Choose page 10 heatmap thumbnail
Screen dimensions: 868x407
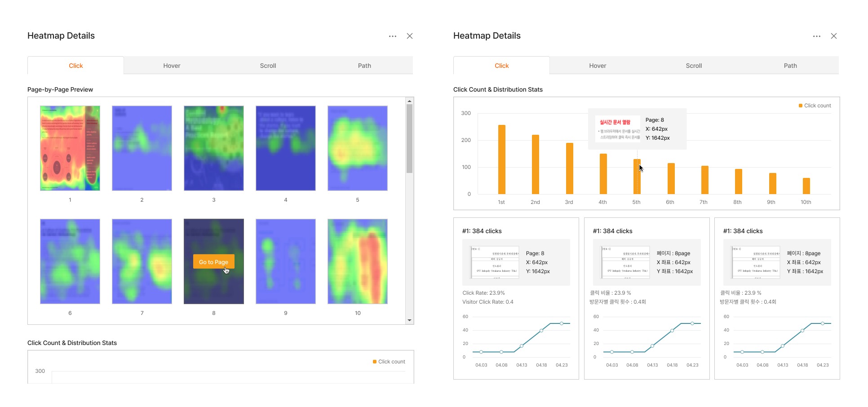coord(358,261)
